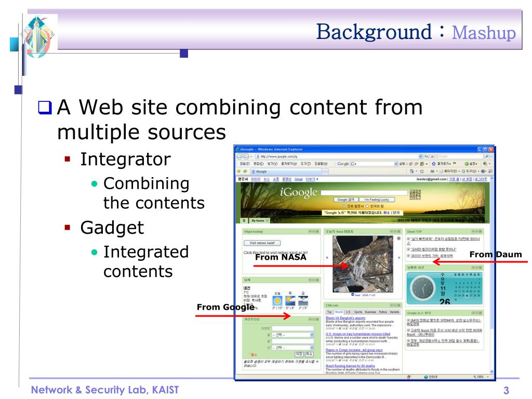Open the Google toolbar search box dropdown
Image resolution: width=532 pixels, height=399 pixels.
(395, 164)
